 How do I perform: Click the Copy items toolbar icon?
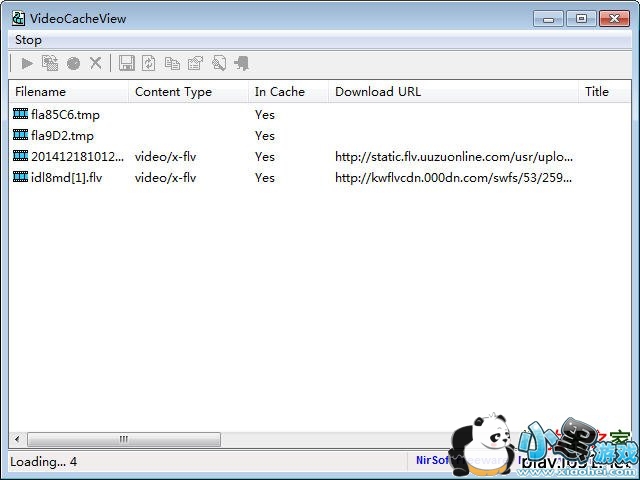click(172, 64)
